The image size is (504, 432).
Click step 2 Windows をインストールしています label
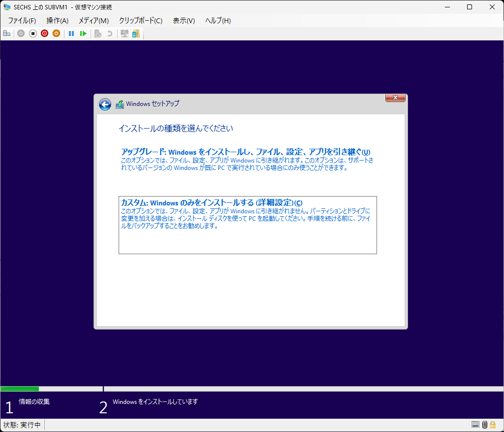[x=155, y=401]
